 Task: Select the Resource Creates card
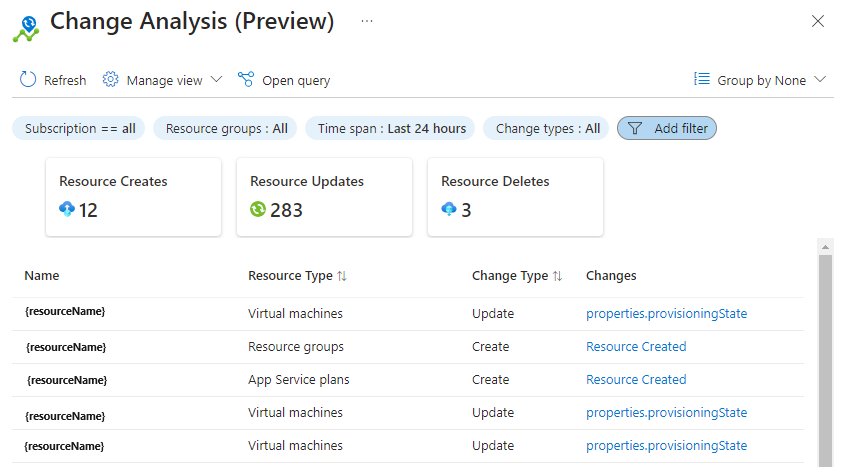pos(133,197)
